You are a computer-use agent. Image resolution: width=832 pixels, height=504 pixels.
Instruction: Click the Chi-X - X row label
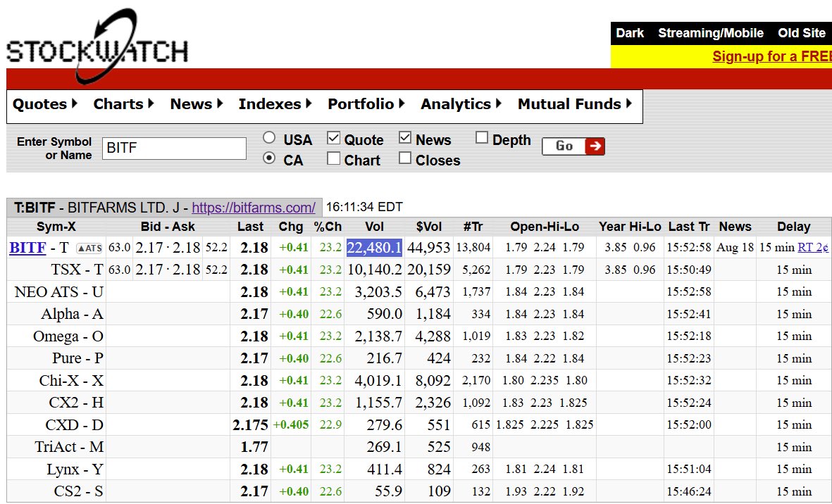[x=71, y=381]
